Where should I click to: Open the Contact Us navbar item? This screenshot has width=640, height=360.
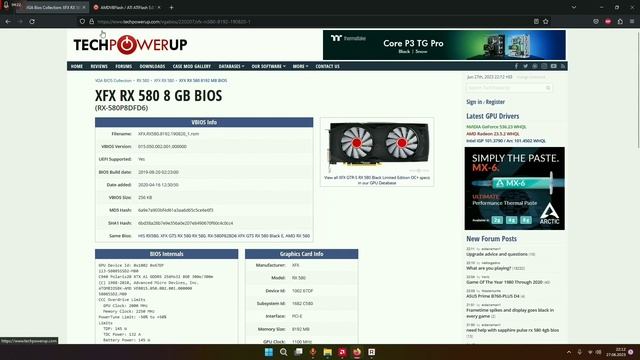tap(327, 66)
